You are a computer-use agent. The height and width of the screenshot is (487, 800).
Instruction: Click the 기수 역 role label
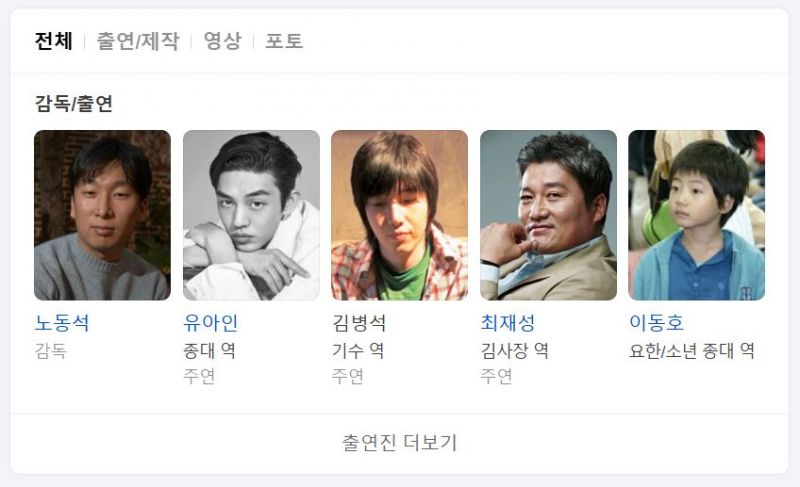pos(358,351)
